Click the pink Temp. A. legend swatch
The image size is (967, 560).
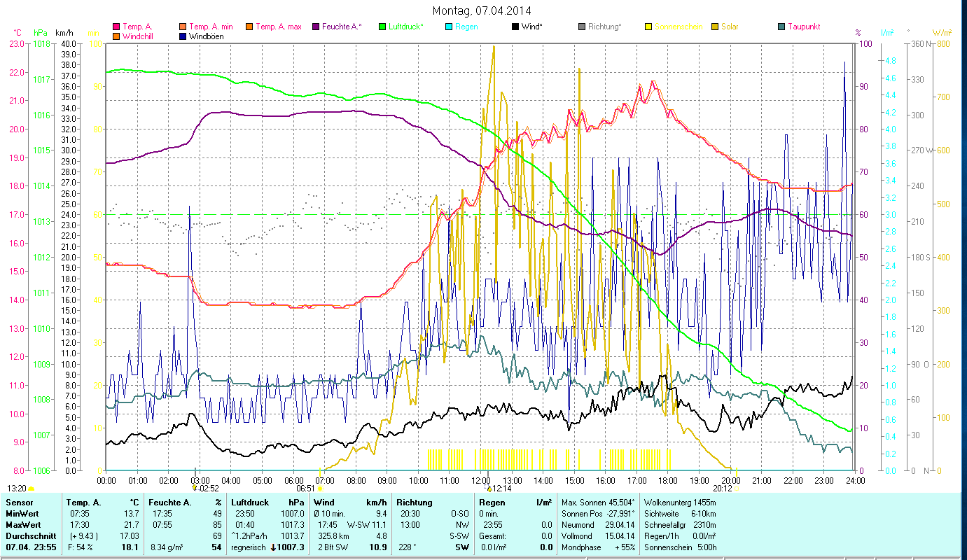pyautogui.click(x=116, y=27)
